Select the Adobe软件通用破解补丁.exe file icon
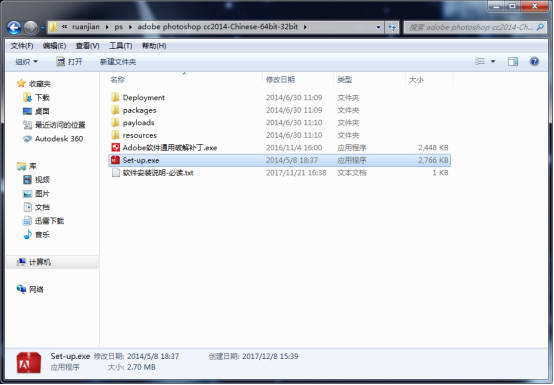The image size is (554, 385). 115,148
